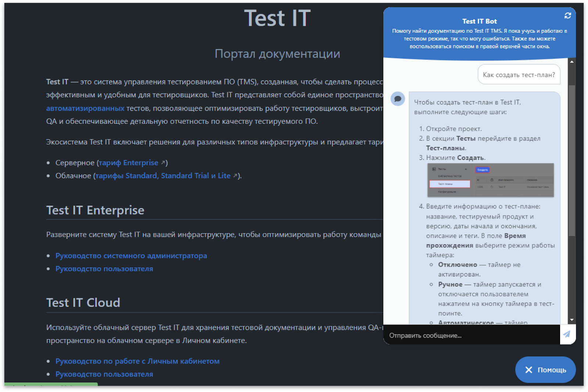Open Руководство по работе с Личным кабинетом

(x=137, y=361)
